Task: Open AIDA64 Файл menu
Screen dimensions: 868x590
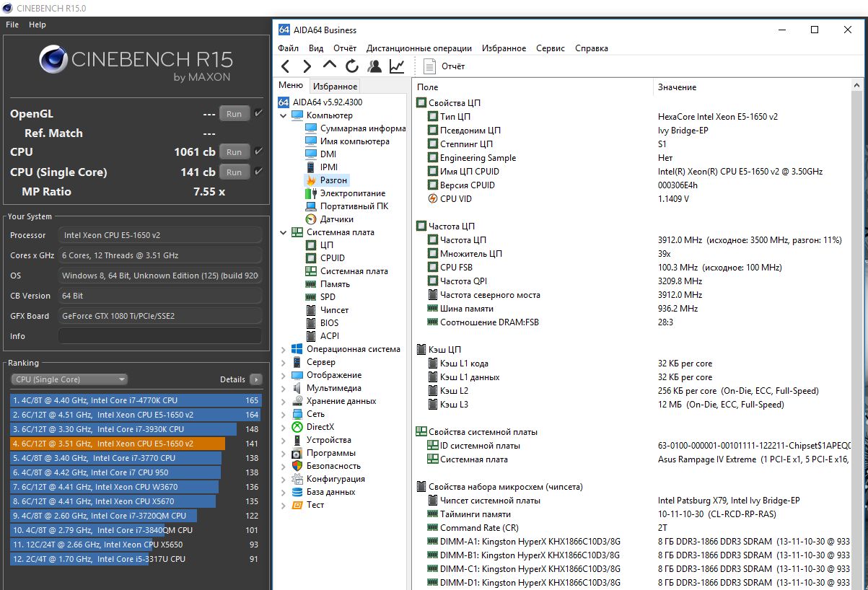Action: tap(288, 48)
